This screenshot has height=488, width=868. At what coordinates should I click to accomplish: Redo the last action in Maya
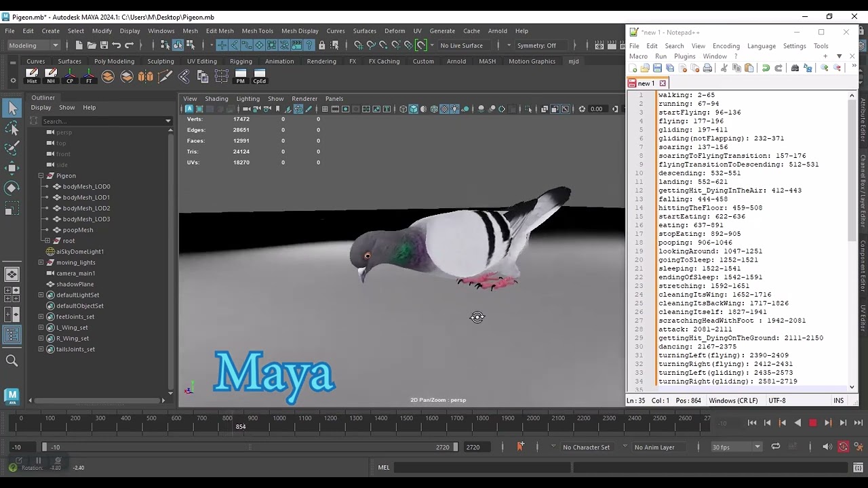tap(129, 45)
